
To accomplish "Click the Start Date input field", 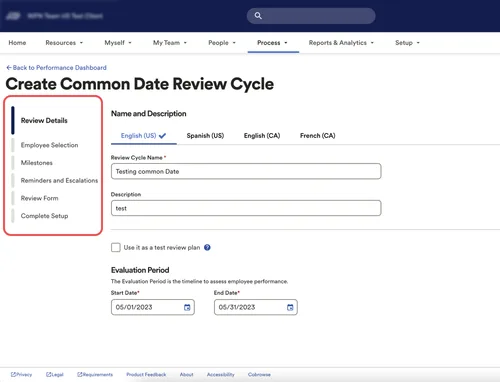I will (153, 307).
